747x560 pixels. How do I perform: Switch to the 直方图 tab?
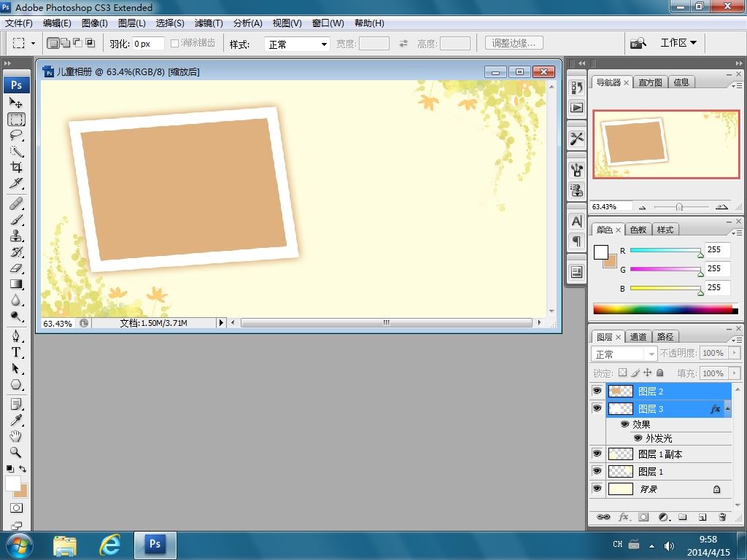click(650, 82)
